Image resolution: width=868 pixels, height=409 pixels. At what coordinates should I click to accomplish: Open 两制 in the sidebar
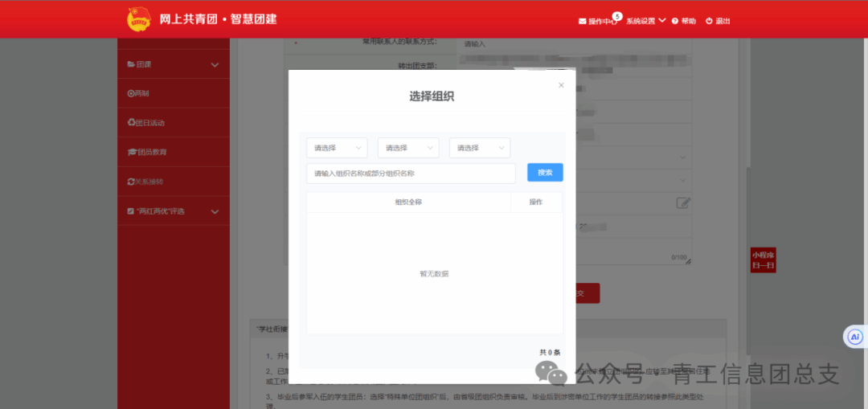tap(138, 93)
